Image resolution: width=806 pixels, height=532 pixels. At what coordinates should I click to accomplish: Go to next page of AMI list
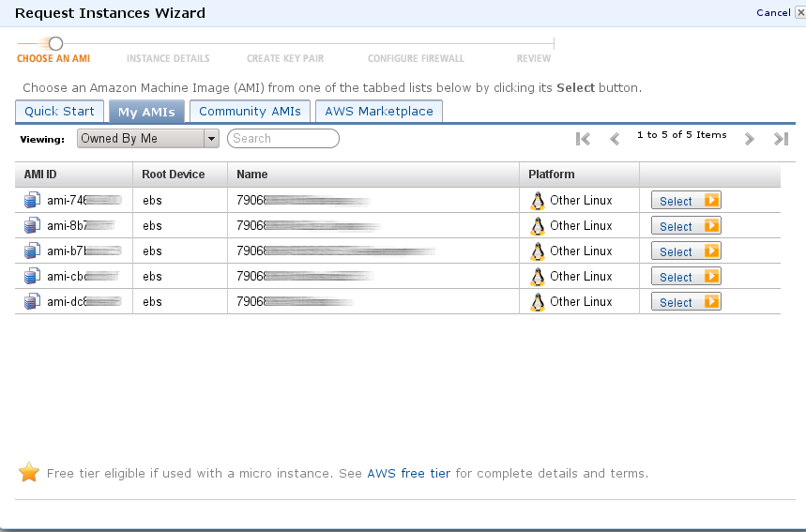click(750, 139)
